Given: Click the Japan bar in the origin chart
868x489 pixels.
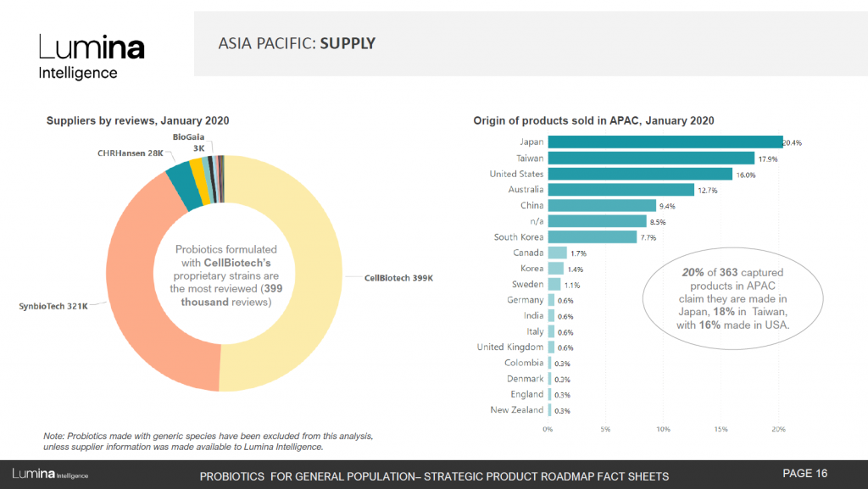Looking at the screenshot, I should click(x=665, y=142).
